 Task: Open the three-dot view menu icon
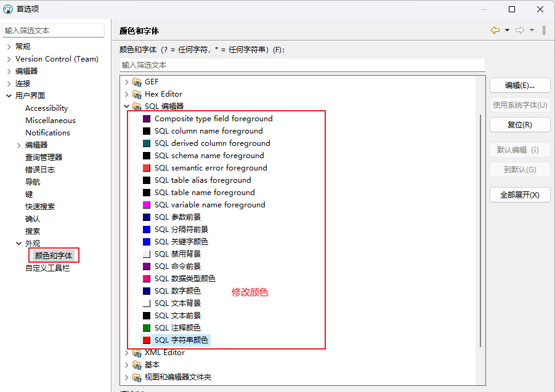tap(544, 30)
